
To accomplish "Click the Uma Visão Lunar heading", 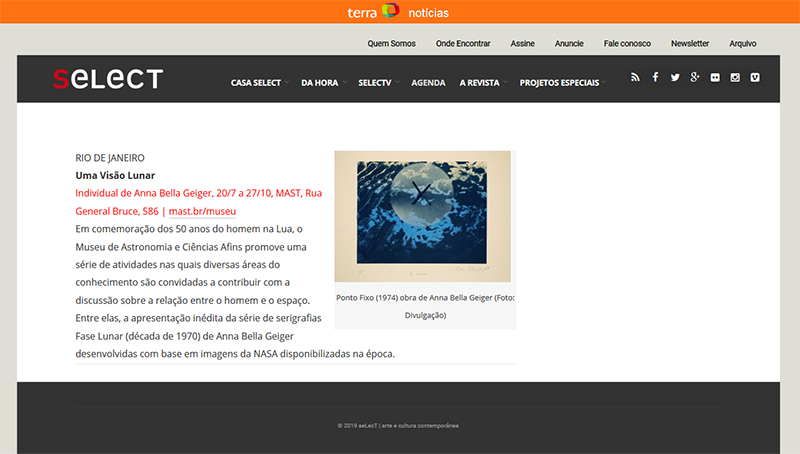I will [115, 175].
